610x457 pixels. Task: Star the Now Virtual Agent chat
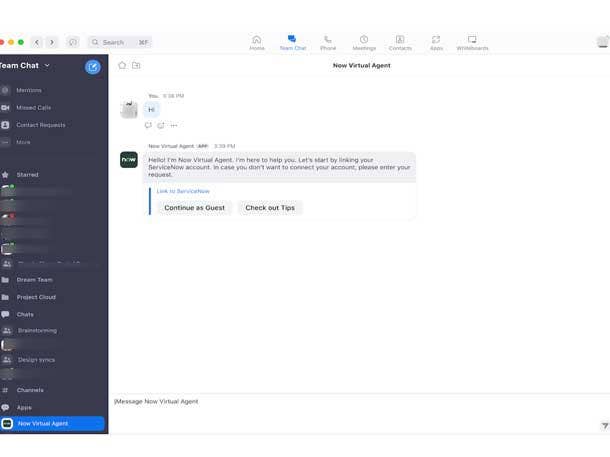point(122,66)
